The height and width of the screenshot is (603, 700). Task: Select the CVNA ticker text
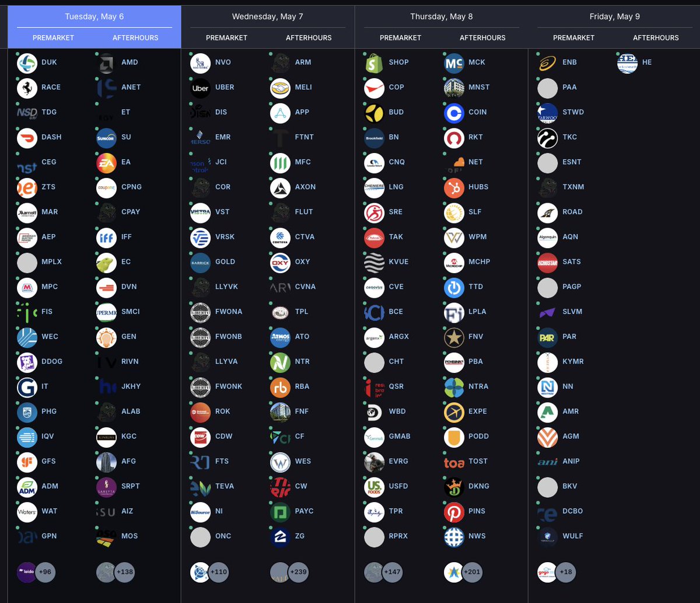click(x=305, y=287)
